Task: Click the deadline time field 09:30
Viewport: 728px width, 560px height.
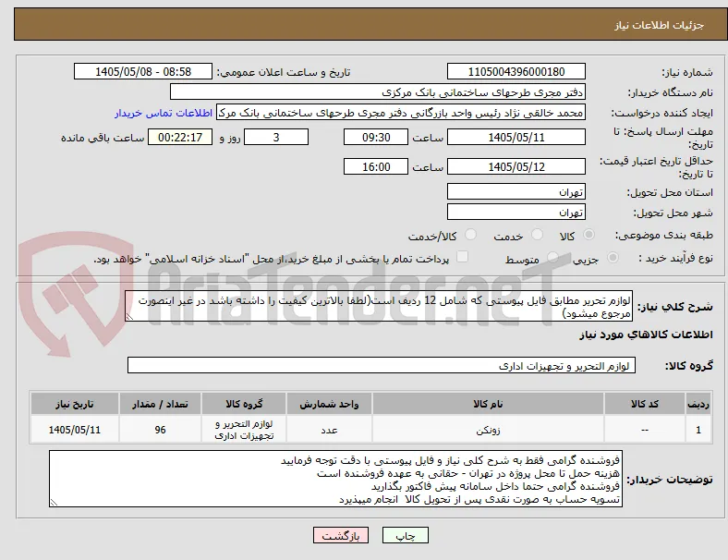Action: point(376,137)
